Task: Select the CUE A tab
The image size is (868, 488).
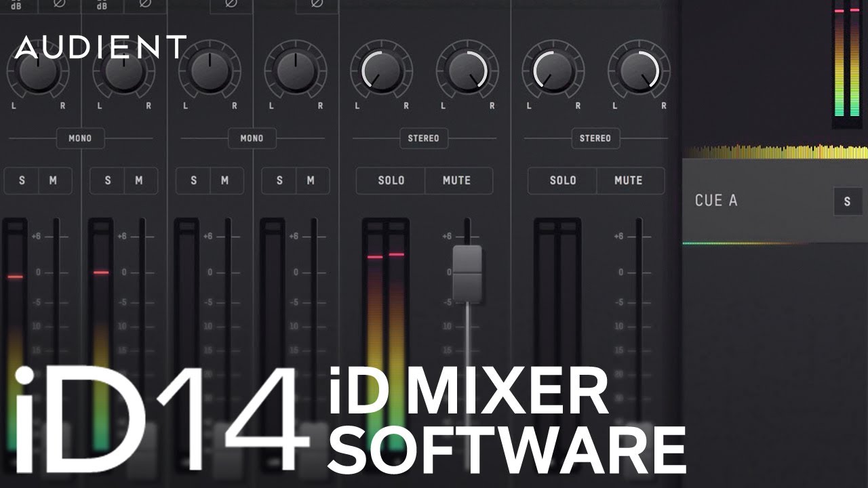Action: pyautogui.click(x=717, y=201)
